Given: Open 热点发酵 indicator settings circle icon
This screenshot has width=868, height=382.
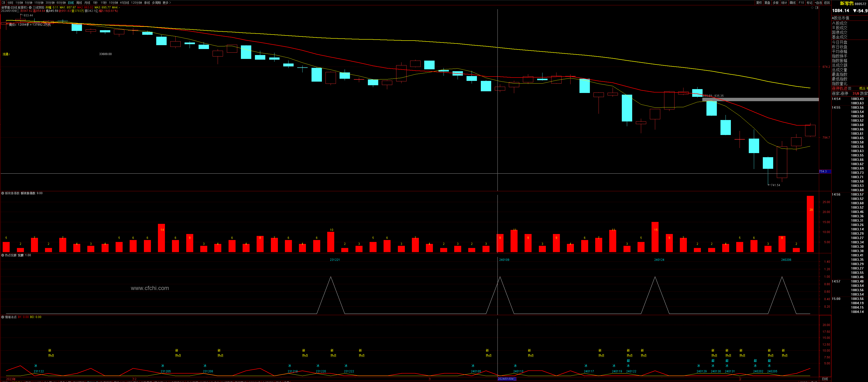Looking at the screenshot, I should coord(3,255).
